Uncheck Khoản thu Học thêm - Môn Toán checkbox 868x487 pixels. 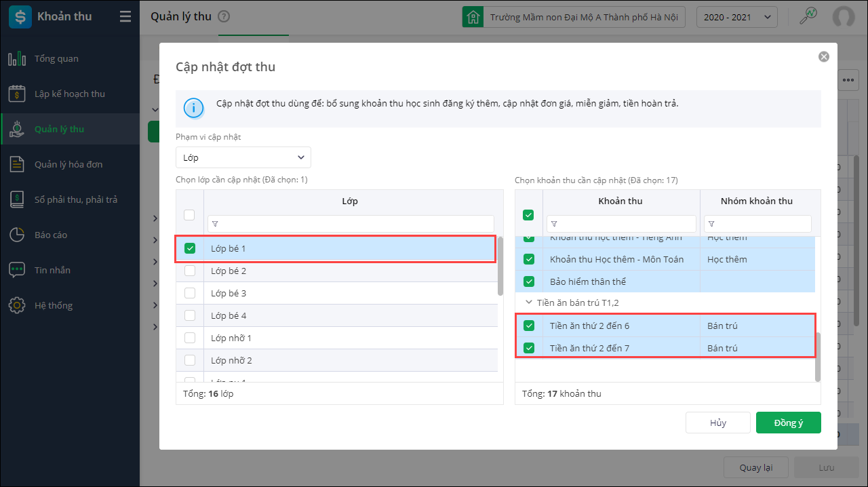529,259
